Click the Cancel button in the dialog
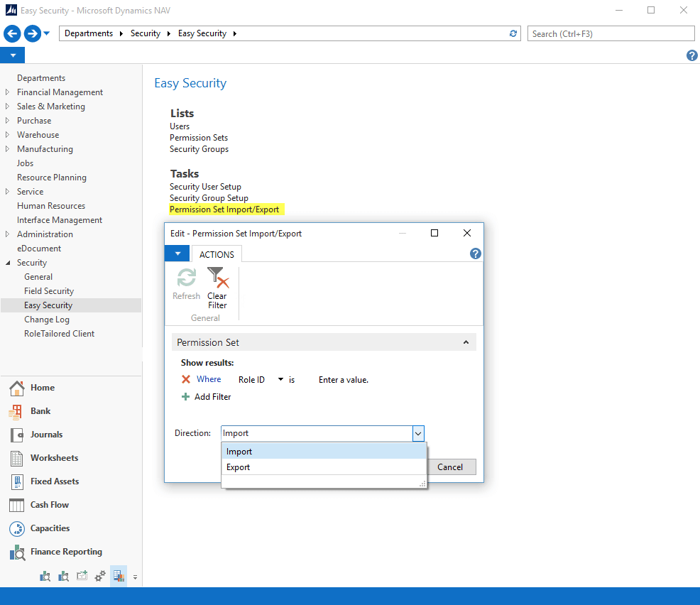This screenshot has height=605, width=700. pyautogui.click(x=450, y=467)
